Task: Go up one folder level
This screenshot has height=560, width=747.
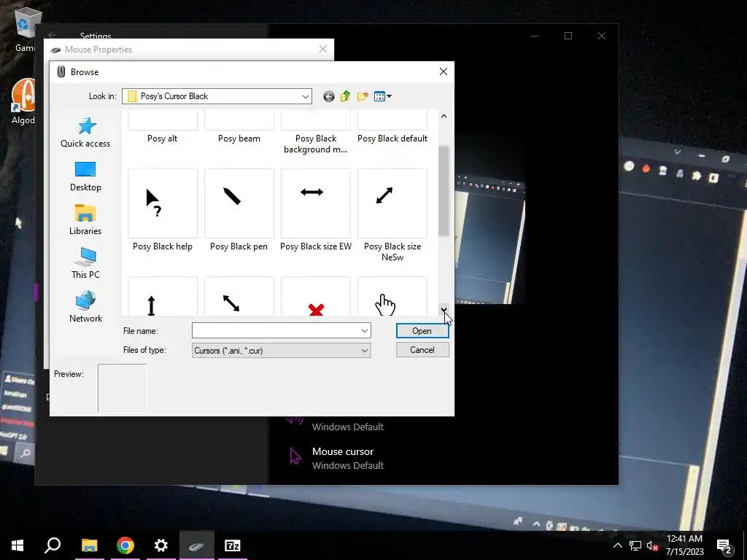Action: (x=345, y=97)
